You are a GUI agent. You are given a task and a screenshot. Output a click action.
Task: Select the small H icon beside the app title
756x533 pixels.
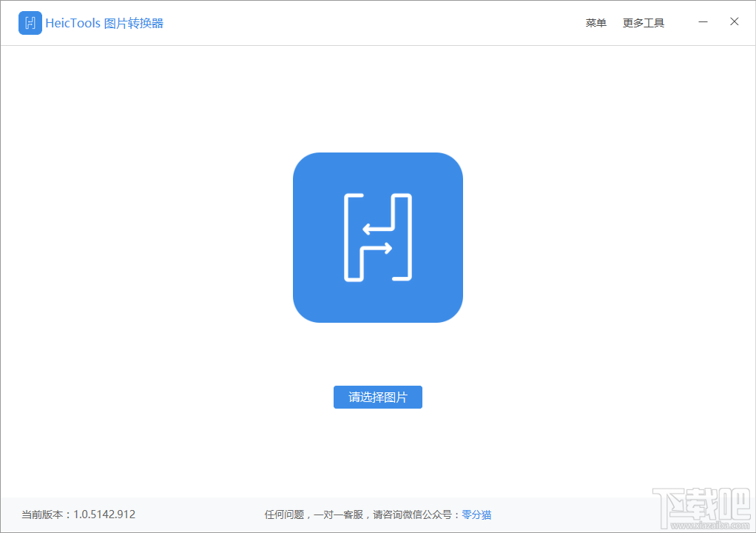30,23
